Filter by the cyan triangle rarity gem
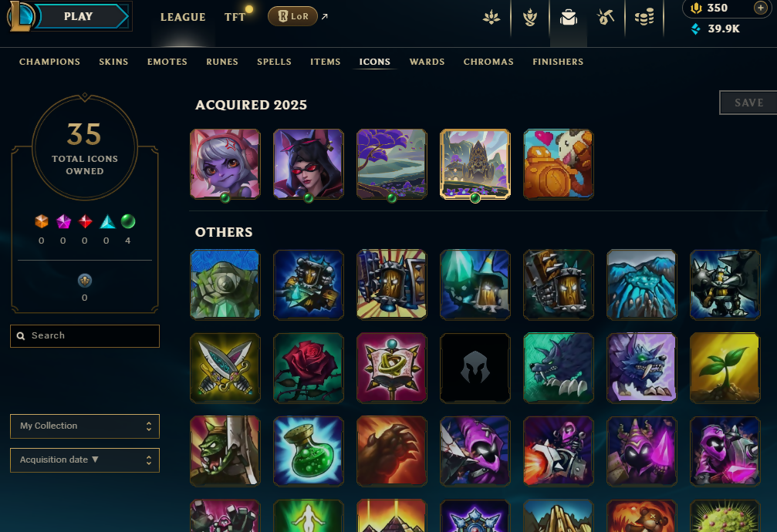This screenshot has height=532, width=777. click(x=107, y=221)
